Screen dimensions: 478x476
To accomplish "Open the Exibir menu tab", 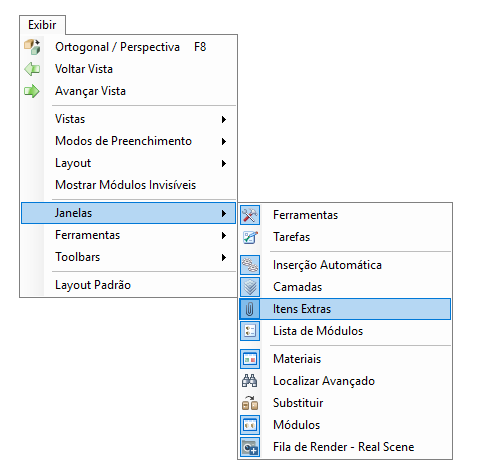I will click(42, 25).
